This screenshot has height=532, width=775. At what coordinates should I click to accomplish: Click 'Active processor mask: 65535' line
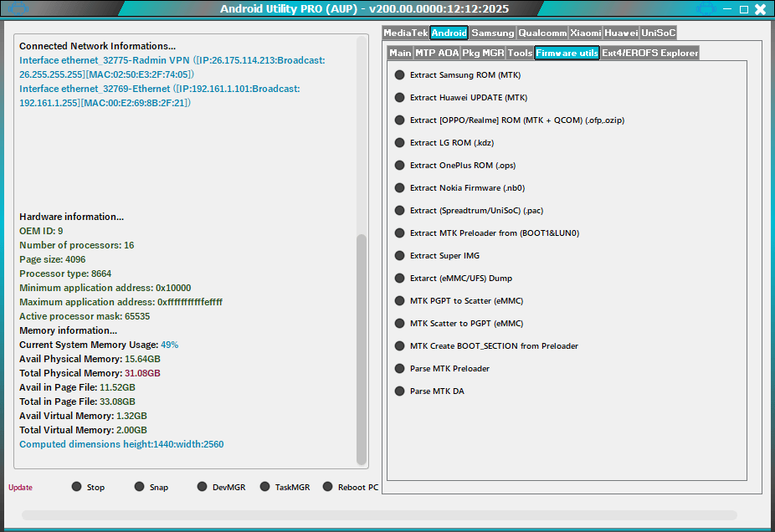(x=85, y=317)
